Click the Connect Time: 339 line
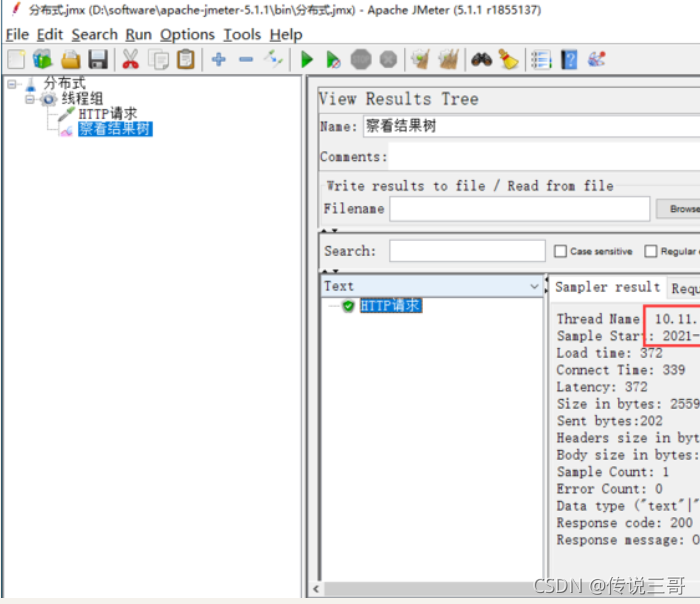The image size is (700, 604). [x=621, y=370]
